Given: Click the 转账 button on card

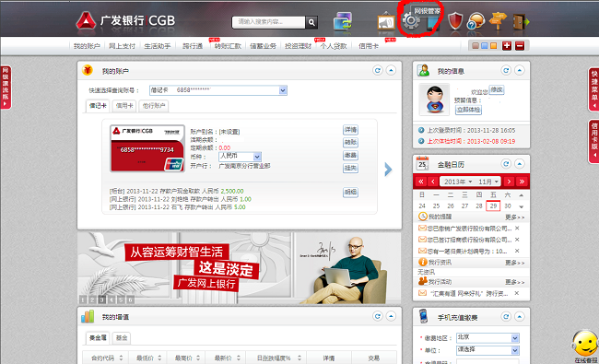Looking at the screenshot, I should click(350, 143).
